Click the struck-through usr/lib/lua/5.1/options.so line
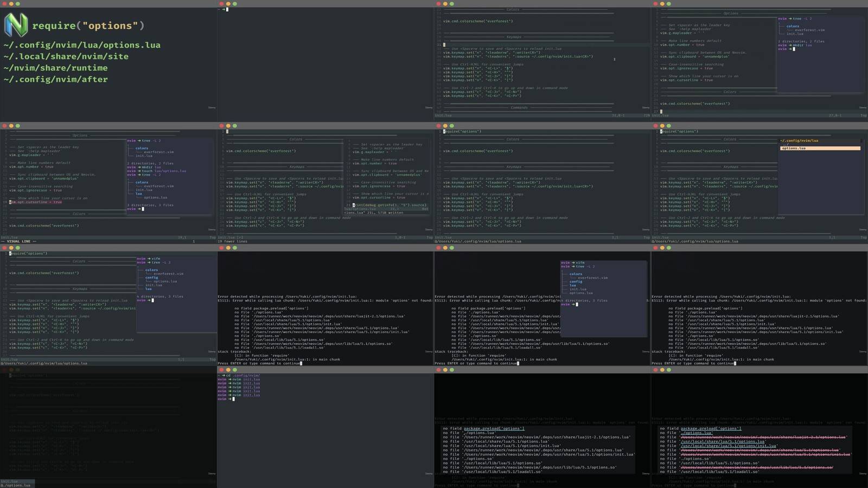The image size is (868, 488). point(757,467)
